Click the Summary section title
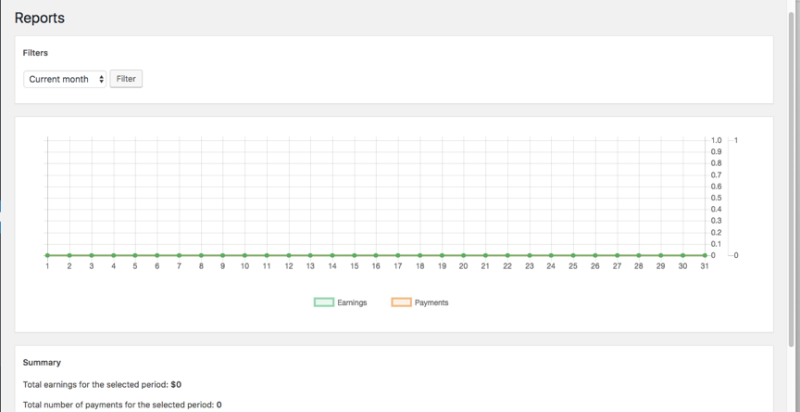The width and height of the screenshot is (800, 412). point(41,363)
